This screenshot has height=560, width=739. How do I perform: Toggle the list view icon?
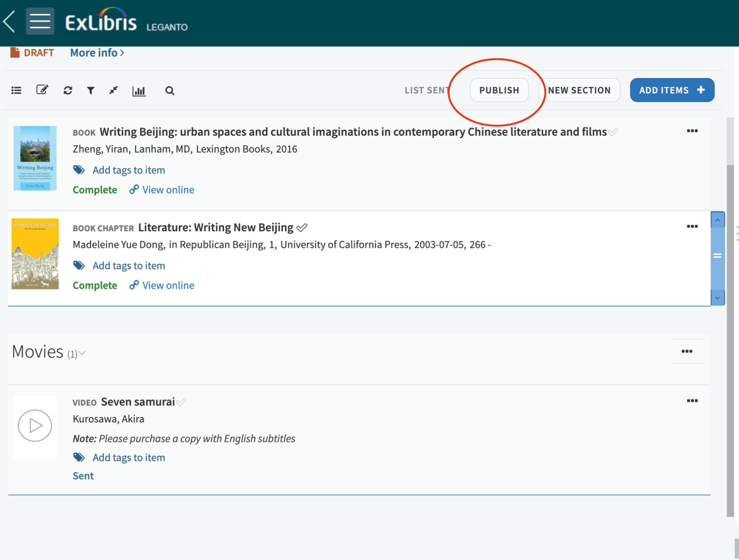pos(16,91)
